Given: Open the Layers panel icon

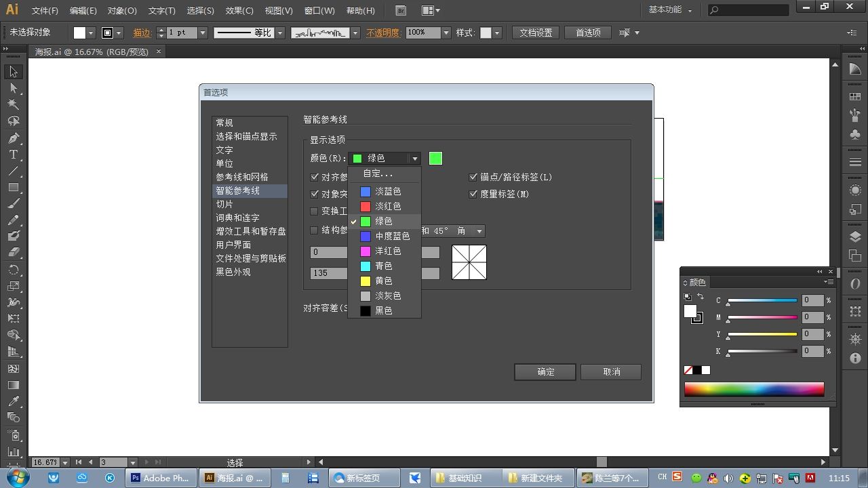Looking at the screenshot, I should pyautogui.click(x=855, y=237).
